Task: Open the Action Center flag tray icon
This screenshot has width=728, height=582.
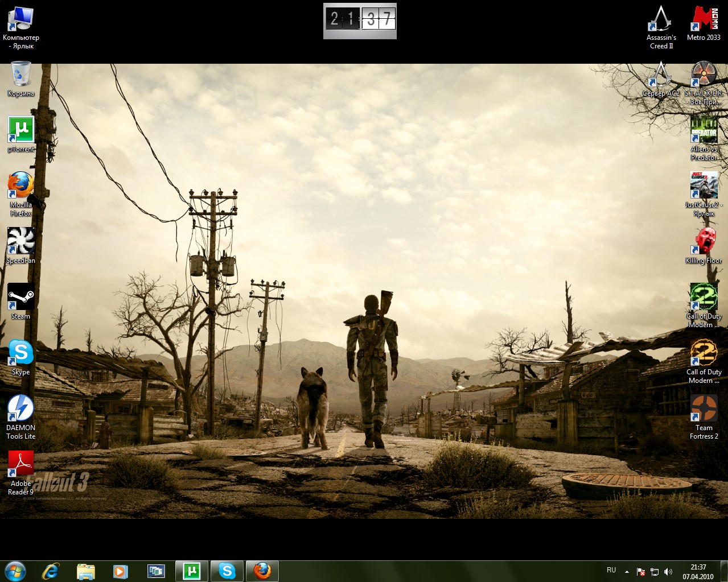Action: (x=641, y=571)
